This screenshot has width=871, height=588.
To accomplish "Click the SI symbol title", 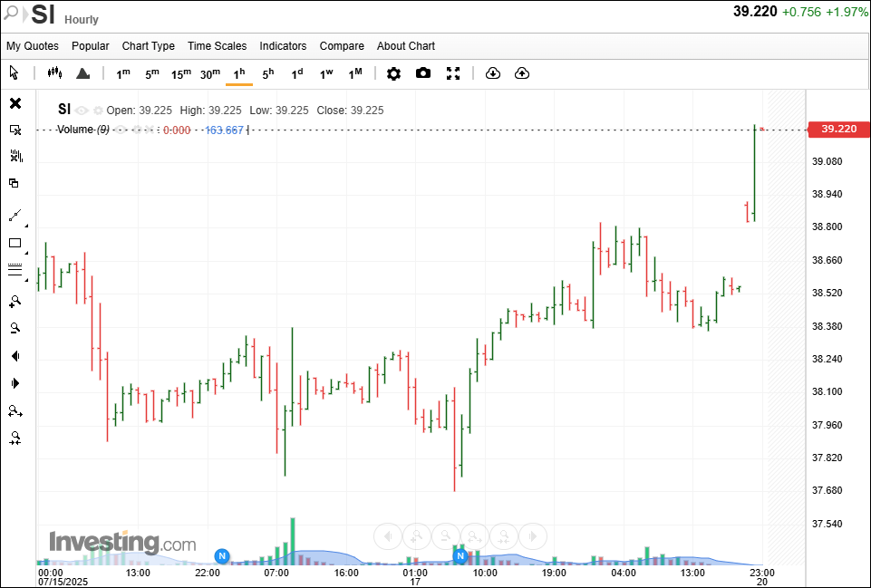I will click(x=43, y=14).
